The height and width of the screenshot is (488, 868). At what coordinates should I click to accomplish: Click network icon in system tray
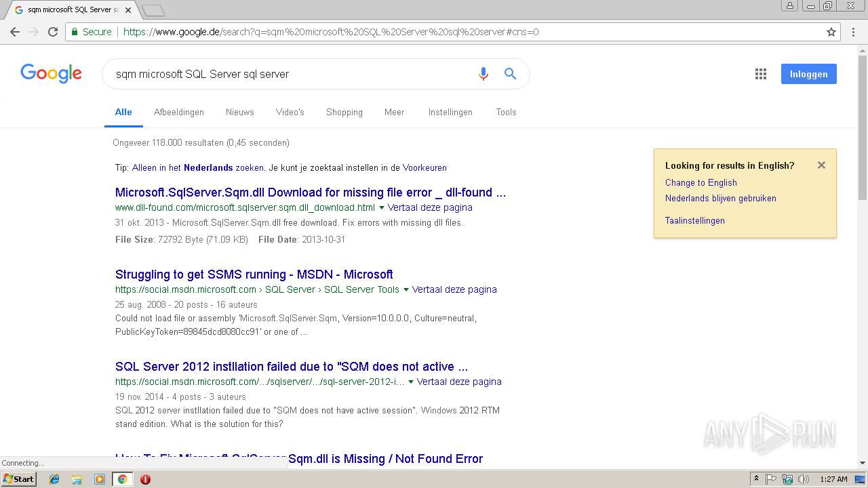click(x=787, y=479)
